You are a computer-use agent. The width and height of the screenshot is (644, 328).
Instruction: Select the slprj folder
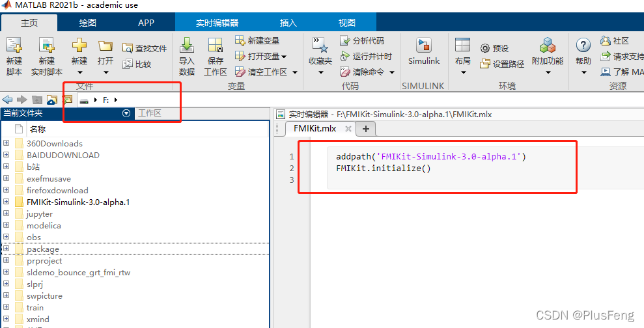tap(35, 284)
